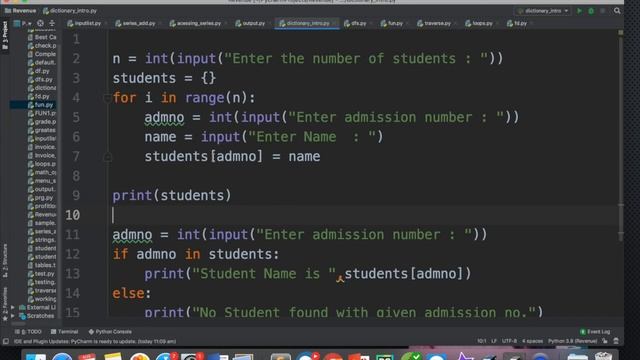Viewport: 640px width, 360px height.
Task: Place cursor on empty line 10
Action: pyautogui.click(x=365, y=215)
